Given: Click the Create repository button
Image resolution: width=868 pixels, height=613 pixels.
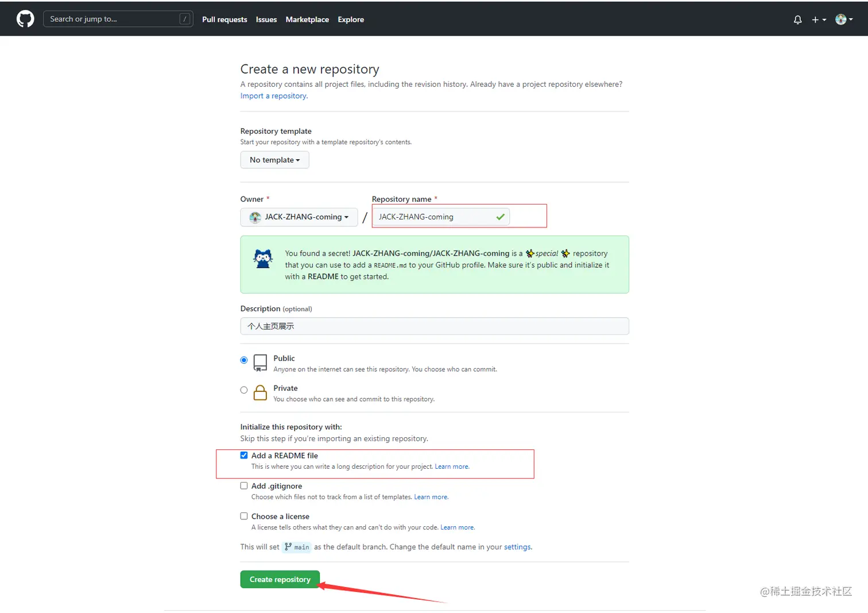Looking at the screenshot, I should point(280,580).
